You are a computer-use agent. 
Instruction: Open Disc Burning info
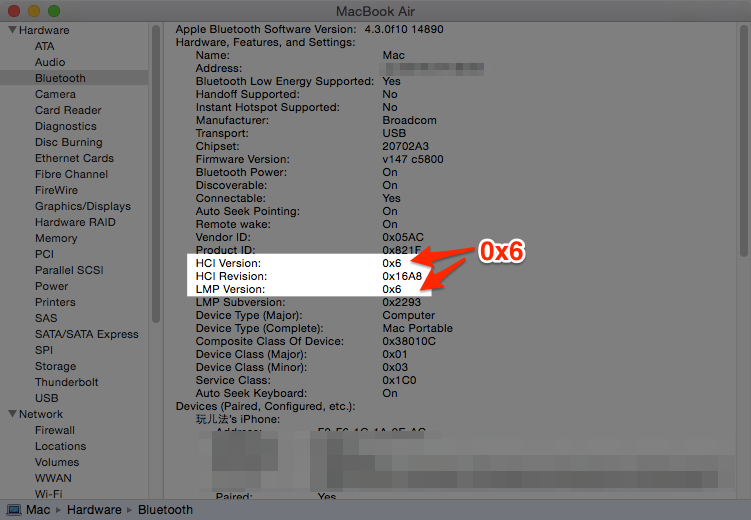[x=68, y=142]
